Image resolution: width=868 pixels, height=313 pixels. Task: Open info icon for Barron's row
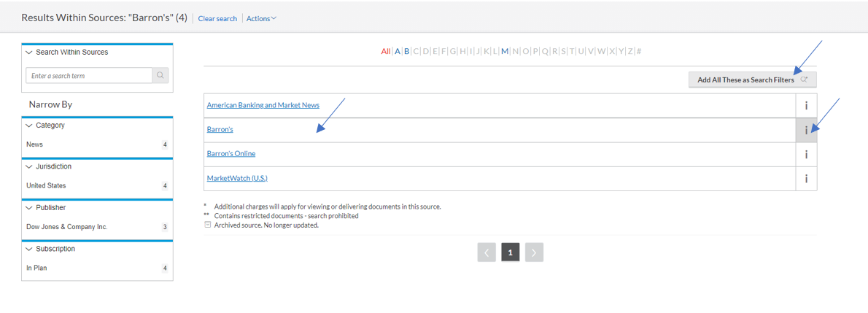[x=806, y=130]
